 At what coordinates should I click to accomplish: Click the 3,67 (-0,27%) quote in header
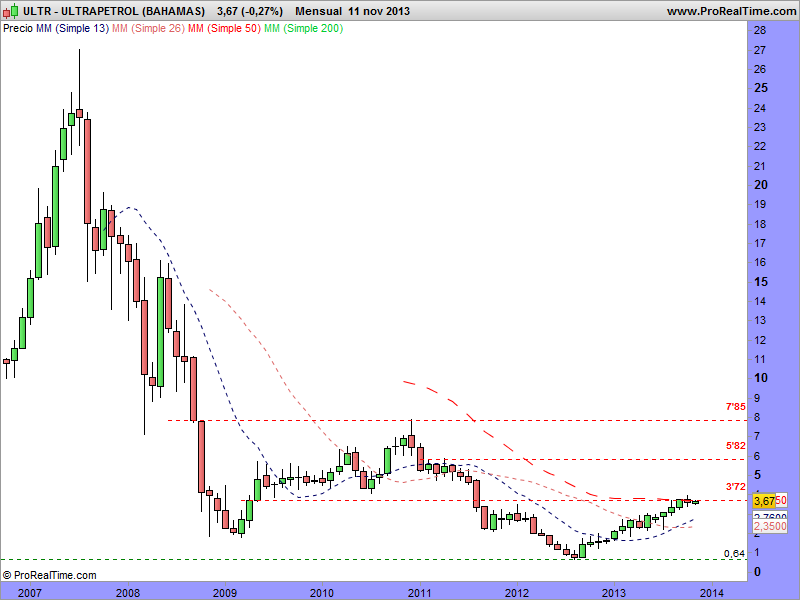(249, 11)
